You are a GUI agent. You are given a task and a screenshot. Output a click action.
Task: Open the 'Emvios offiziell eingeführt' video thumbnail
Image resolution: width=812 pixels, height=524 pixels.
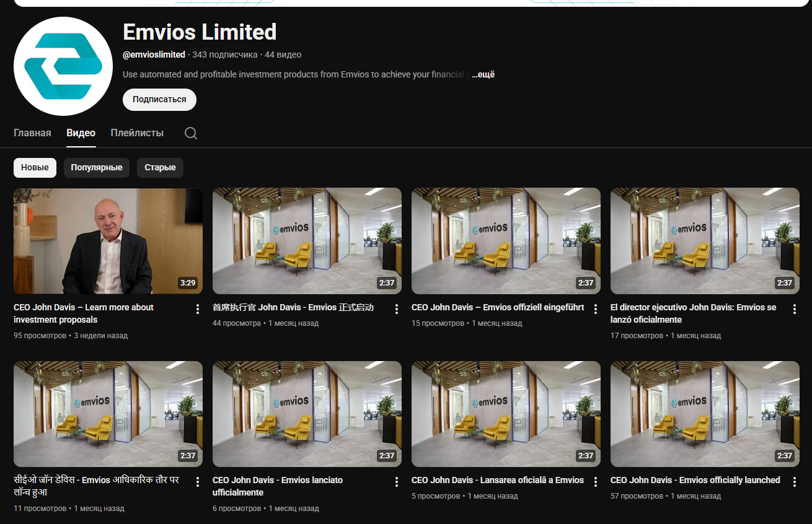(x=506, y=241)
